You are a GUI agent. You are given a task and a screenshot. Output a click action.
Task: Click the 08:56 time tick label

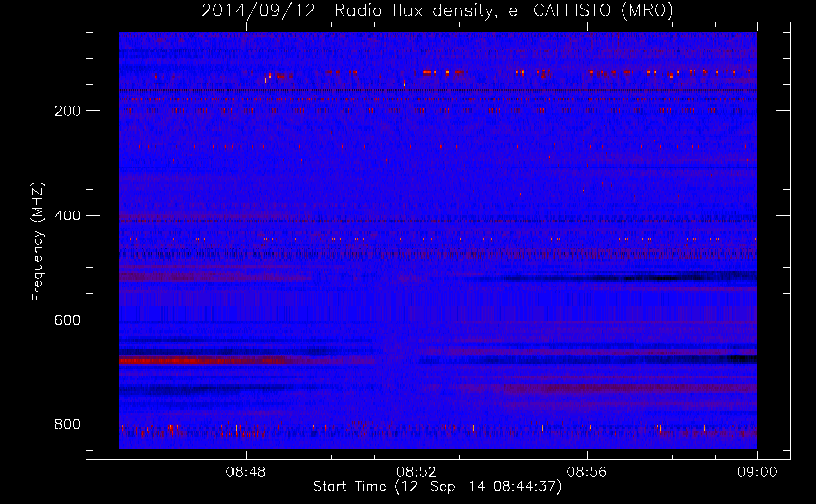[x=587, y=472]
